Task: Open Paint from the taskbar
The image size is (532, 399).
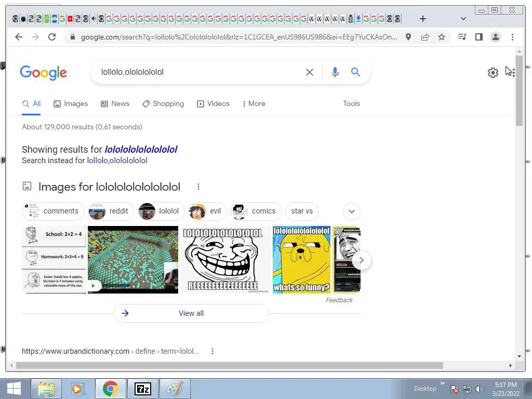Action: [x=175, y=389]
